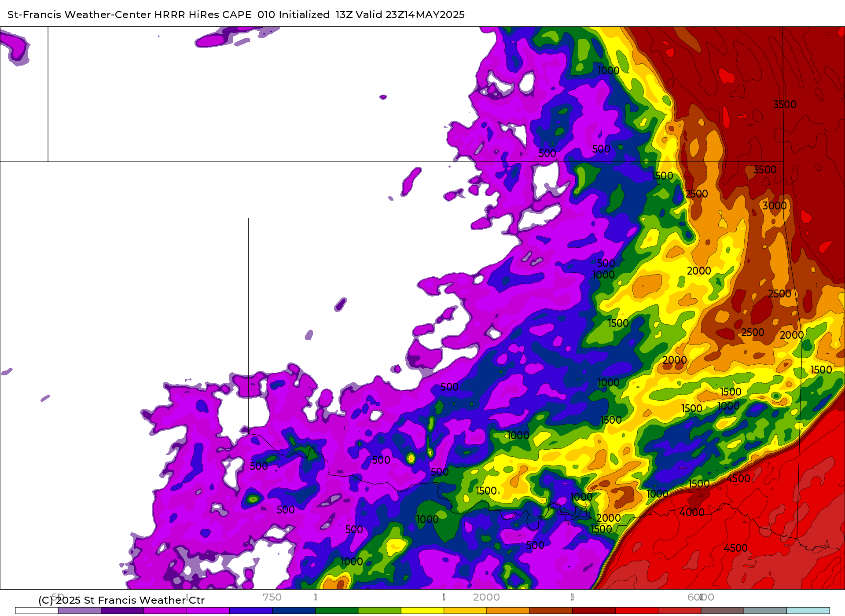Click the gray '750' colorbar tick label
This screenshot has width=845, height=616.
[x=272, y=597]
